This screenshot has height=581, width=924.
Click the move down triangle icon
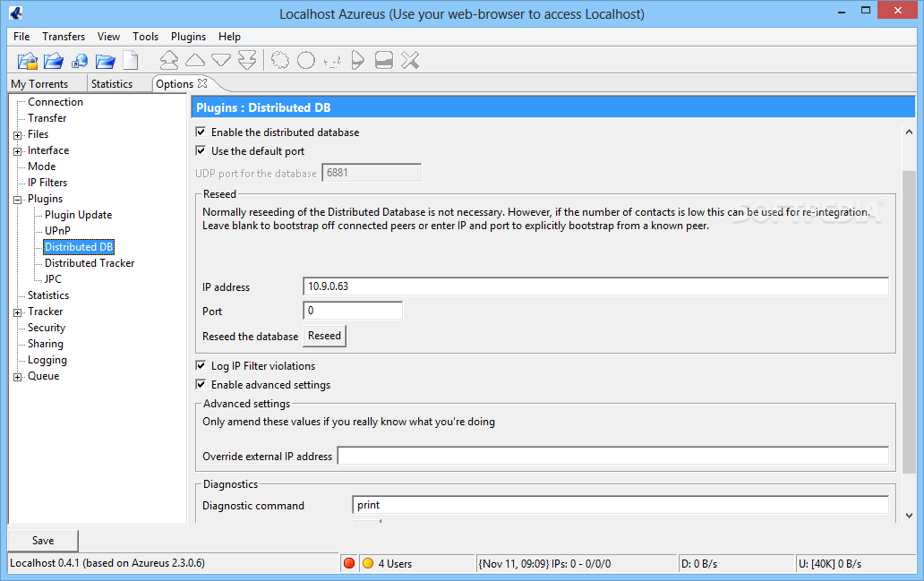[x=221, y=60]
